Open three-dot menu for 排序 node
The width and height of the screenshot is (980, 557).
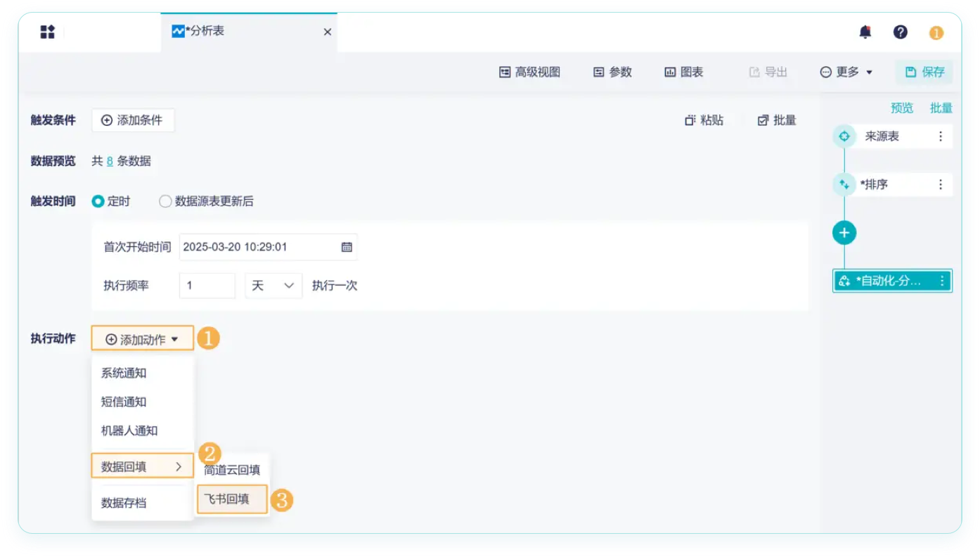[x=941, y=184]
